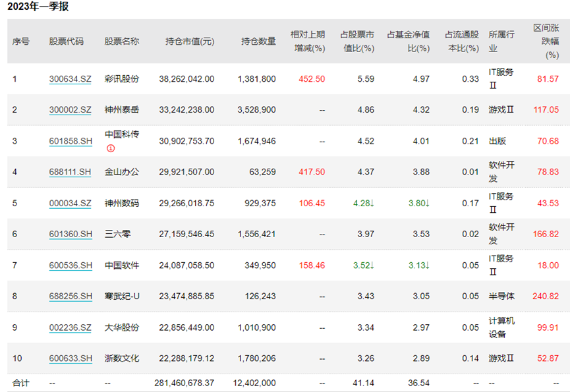Click the 持仓数量 column header

coord(258,42)
